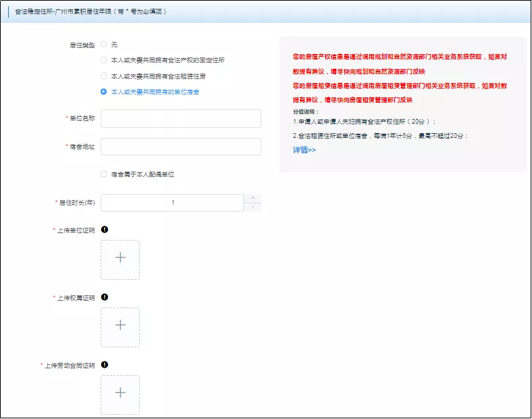Click the 居住时长(年) number field
Viewport: 532px width, 419px height.
click(172, 203)
